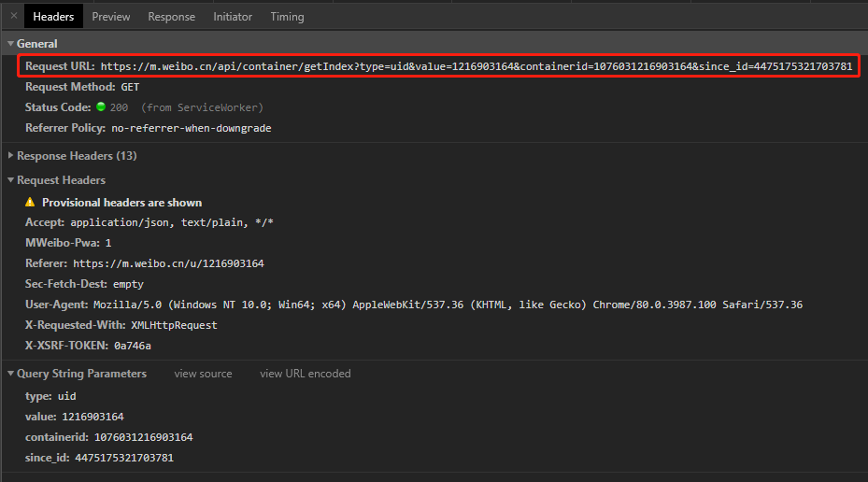Viewport: 868px width, 482px height.
Task: Click X-XSRF-TOKEN value '0a746a'
Action: (x=133, y=346)
